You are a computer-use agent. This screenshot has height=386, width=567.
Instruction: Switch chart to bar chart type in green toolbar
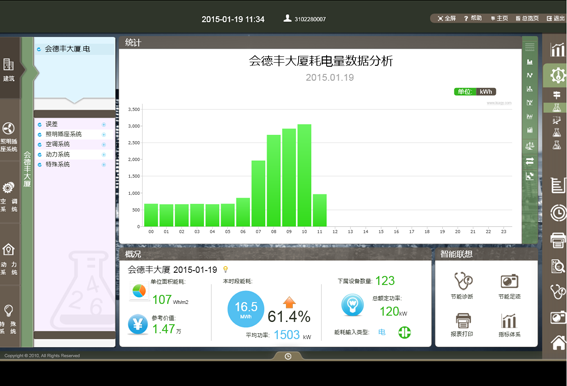(x=530, y=62)
